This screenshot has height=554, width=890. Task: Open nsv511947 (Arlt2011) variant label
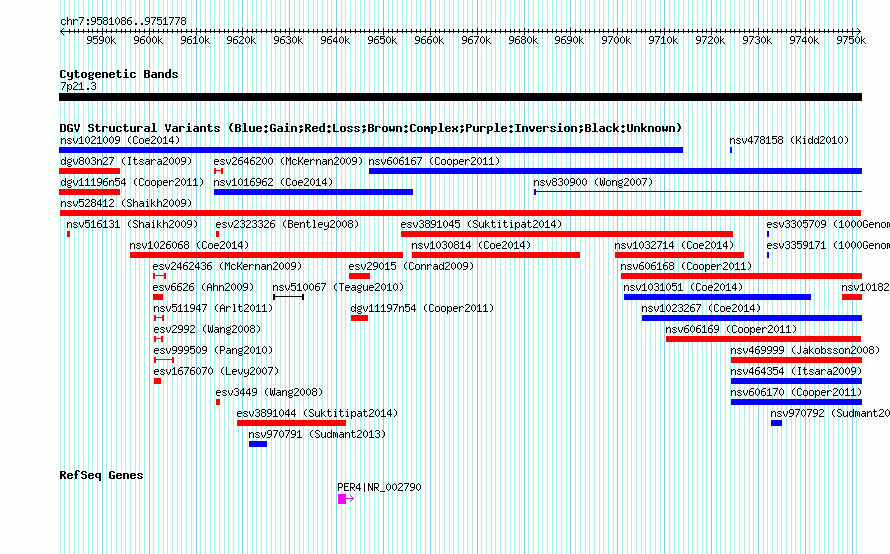click(x=213, y=308)
